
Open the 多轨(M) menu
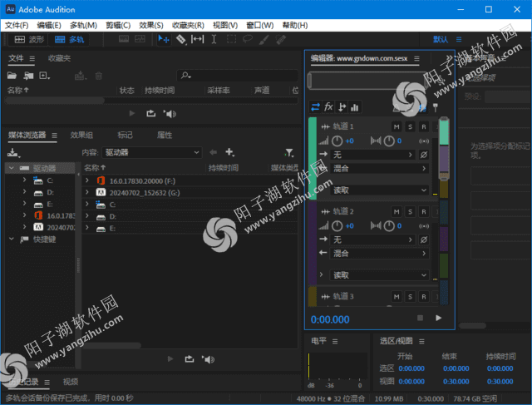pos(83,26)
